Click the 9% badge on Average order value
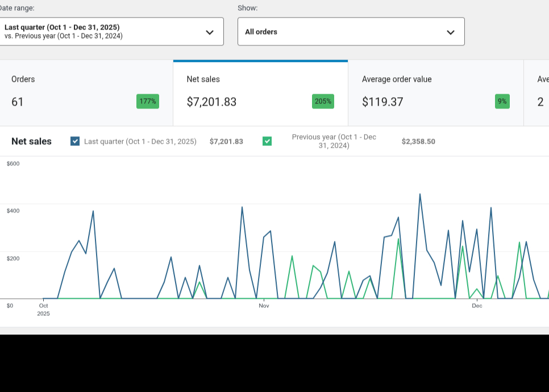549x392 pixels. click(502, 102)
